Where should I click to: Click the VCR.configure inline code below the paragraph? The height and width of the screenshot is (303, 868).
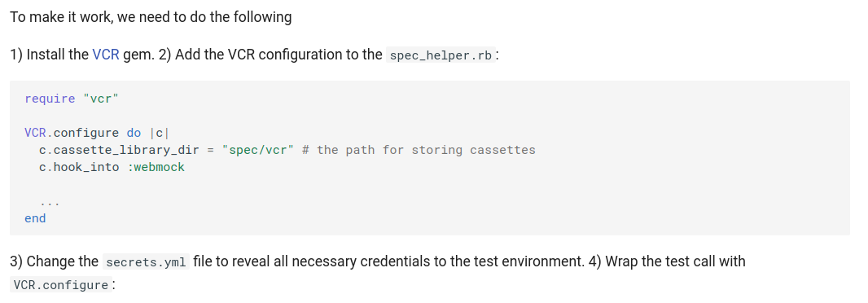(x=61, y=285)
